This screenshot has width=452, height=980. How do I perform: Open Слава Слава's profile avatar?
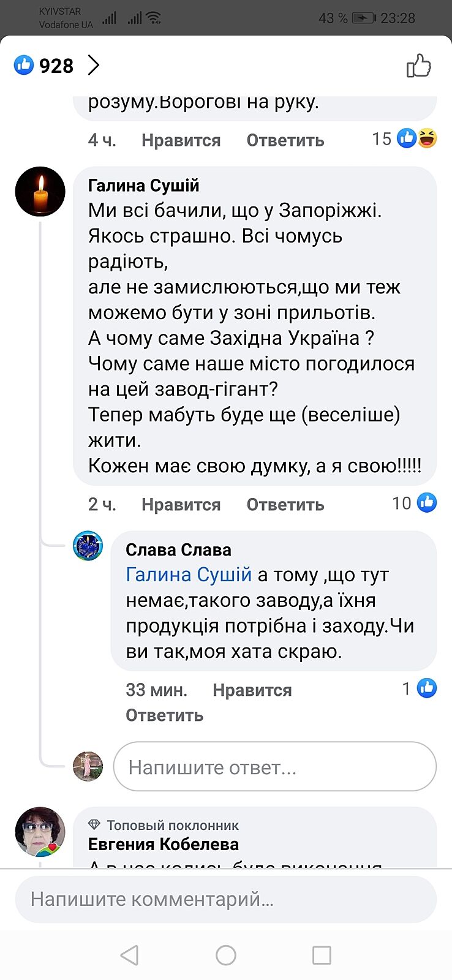pyautogui.click(x=88, y=546)
